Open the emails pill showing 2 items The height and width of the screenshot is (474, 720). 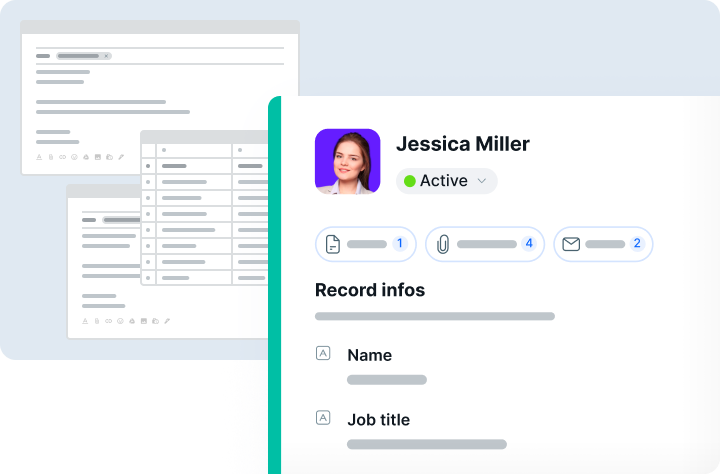point(602,244)
